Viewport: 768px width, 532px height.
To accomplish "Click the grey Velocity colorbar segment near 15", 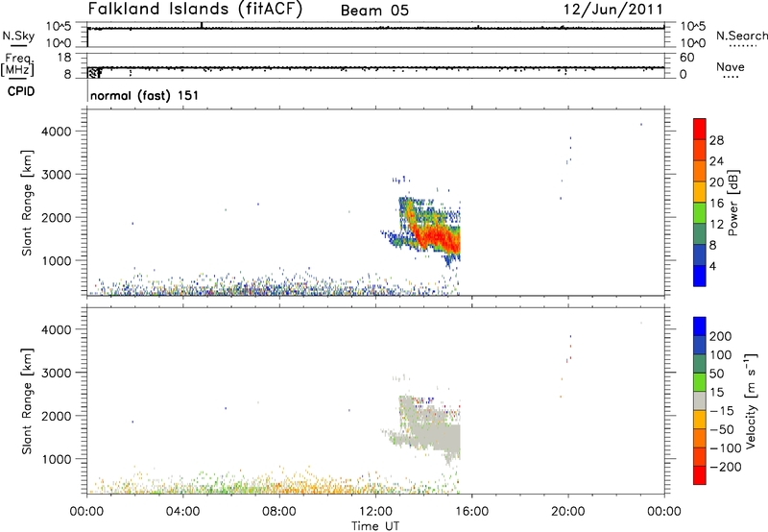I will [700, 400].
